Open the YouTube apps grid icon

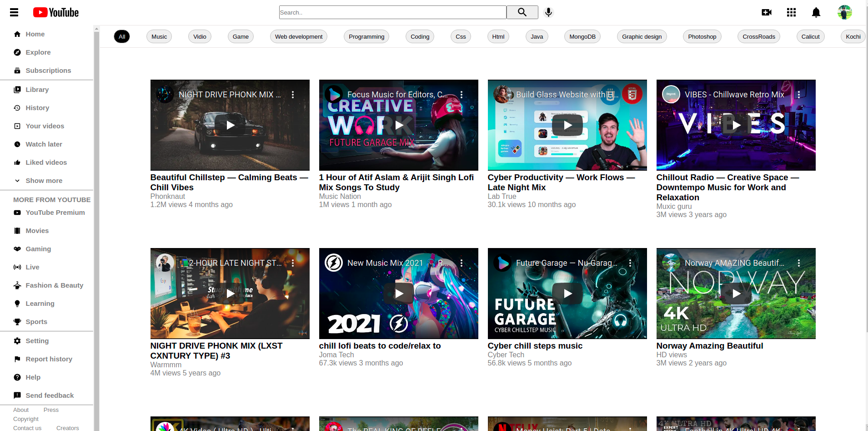click(791, 12)
